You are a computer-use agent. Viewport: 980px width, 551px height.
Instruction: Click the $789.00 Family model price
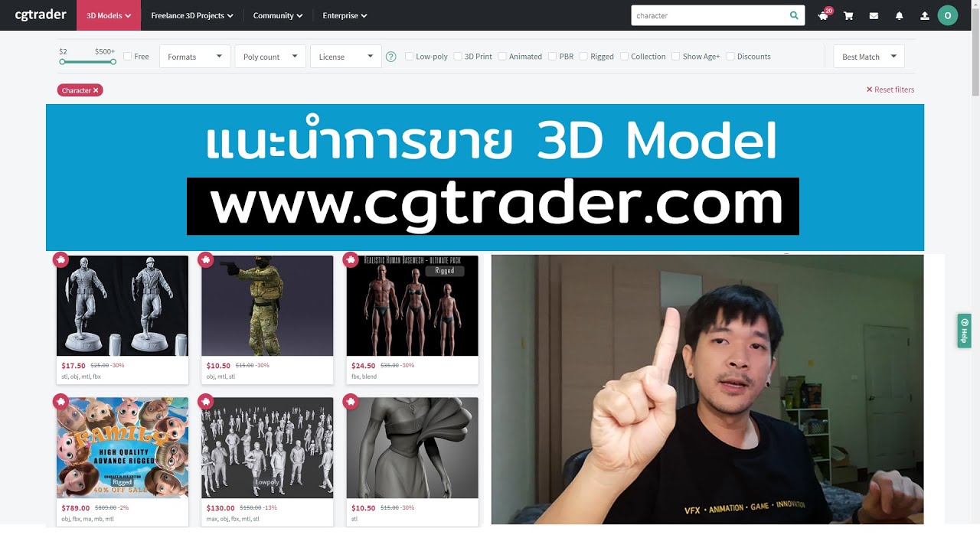point(76,508)
